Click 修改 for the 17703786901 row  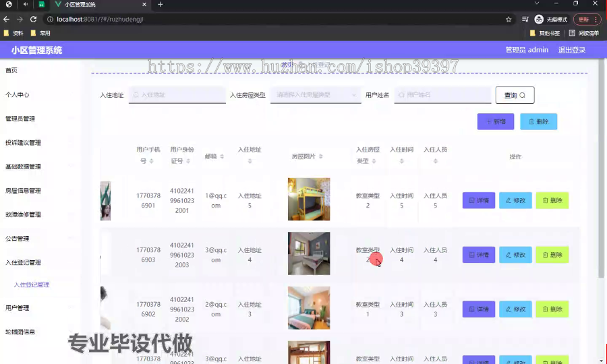(x=515, y=200)
